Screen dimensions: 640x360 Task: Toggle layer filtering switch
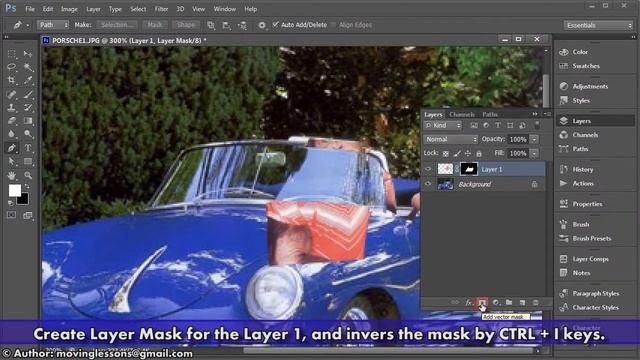[x=537, y=125]
